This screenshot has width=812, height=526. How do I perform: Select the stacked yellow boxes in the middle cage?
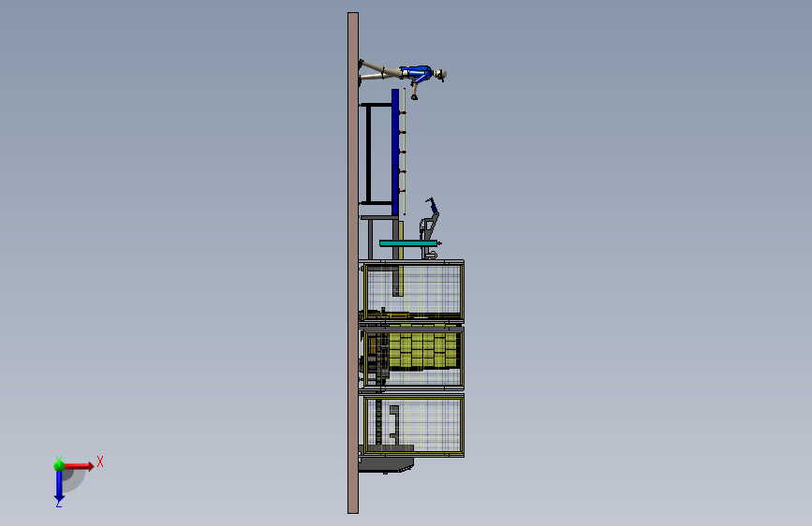click(423, 350)
